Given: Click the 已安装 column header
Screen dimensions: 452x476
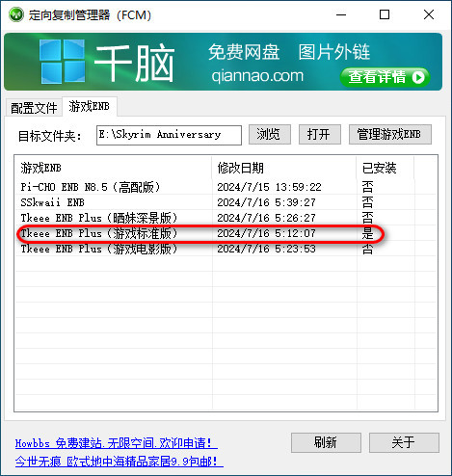Looking at the screenshot, I should tap(386, 168).
